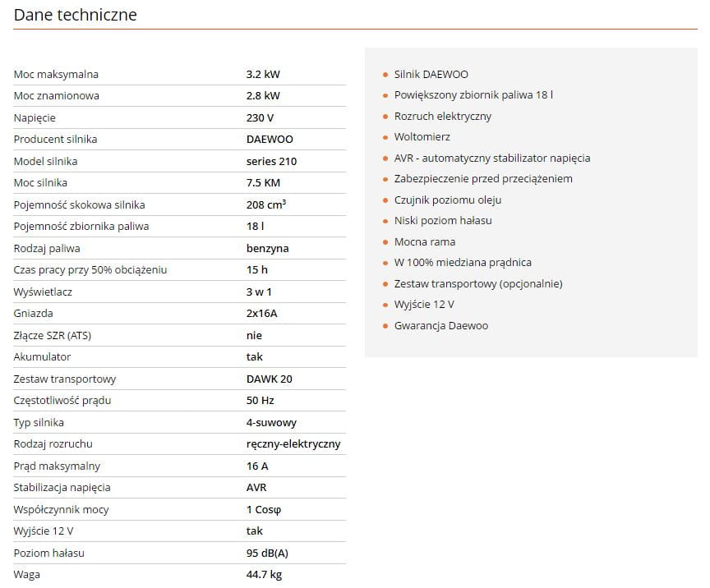Click the series 210 model value
The image size is (710, 588).
(271, 161)
